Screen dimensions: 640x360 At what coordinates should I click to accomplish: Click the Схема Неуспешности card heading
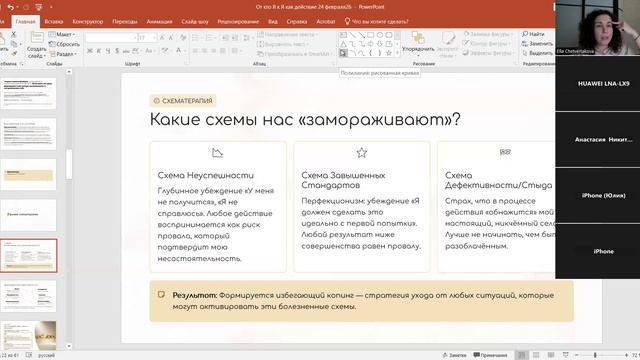pos(206,175)
